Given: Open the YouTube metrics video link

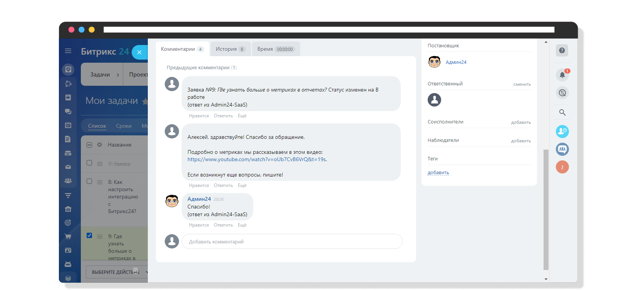Looking at the screenshot, I should [x=257, y=159].
